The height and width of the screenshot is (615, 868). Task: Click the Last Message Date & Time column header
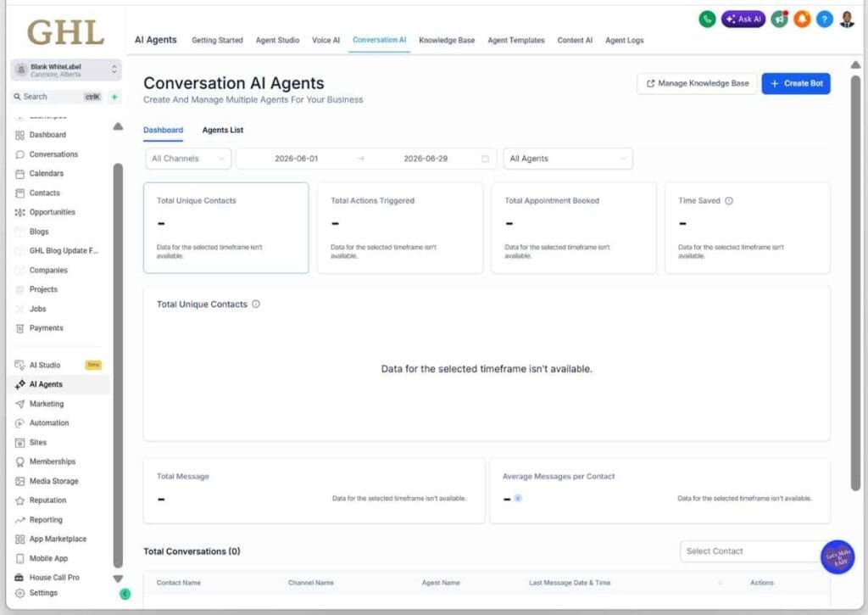coord(569,583)
